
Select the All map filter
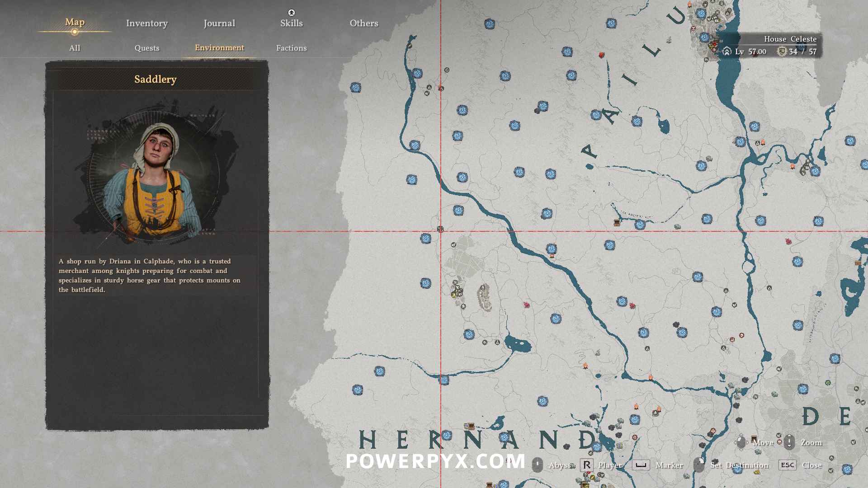pyautogui.click(x=75, y=48)
